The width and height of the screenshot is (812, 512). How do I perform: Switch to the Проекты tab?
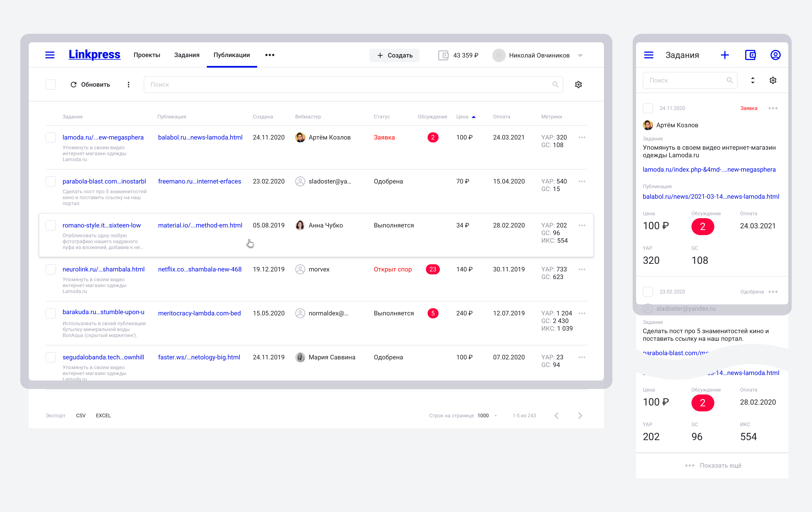147,55
